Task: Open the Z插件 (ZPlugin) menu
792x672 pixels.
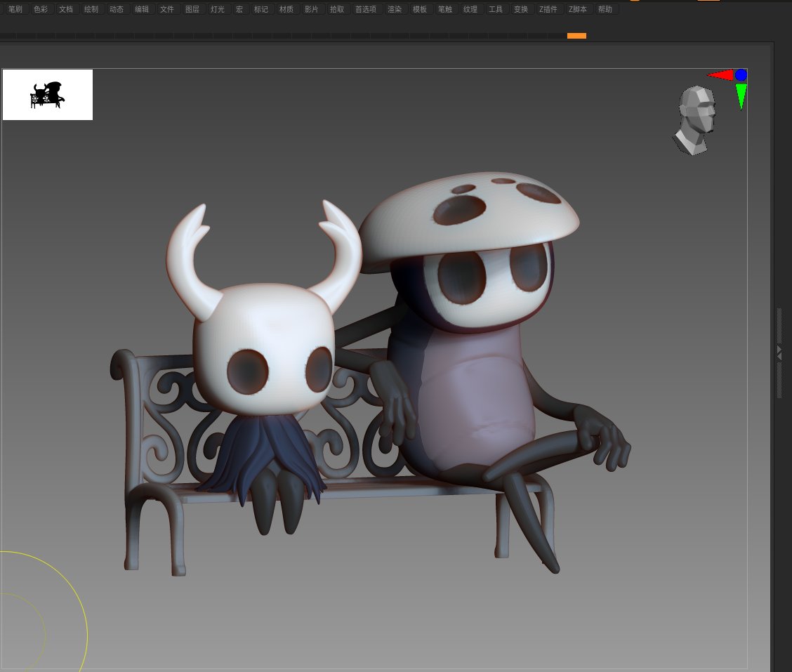Action: 548,9
